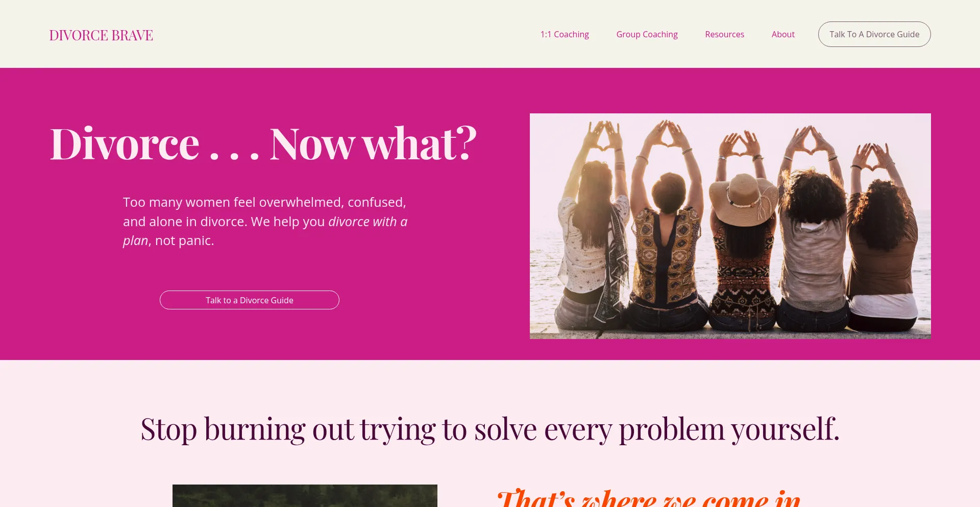Go to Group Coaching in navigation
980x507 pixels.
coord(647,34)
